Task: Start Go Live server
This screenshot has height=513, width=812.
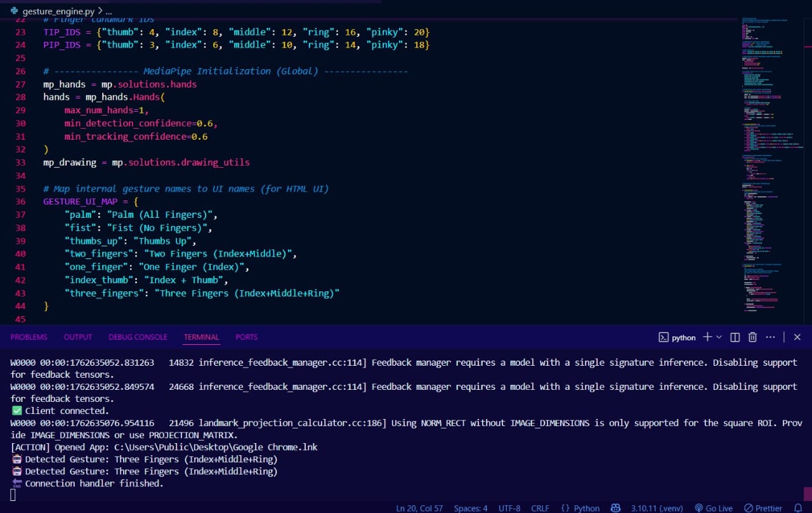Action: (x=714, y=508)
